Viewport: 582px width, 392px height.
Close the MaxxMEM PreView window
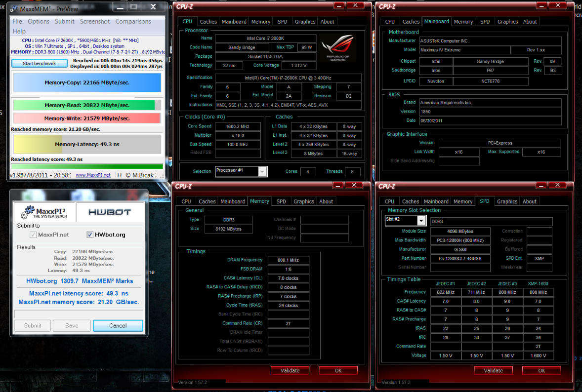click(x=153, y=7)
